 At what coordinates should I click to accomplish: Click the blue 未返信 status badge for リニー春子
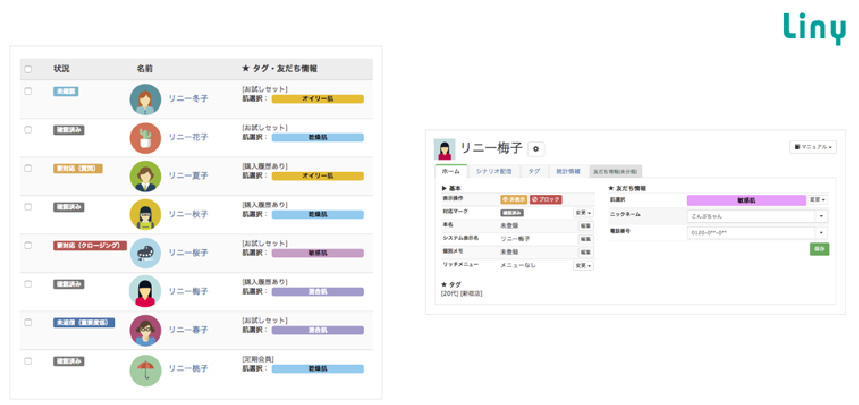point(84,322)
